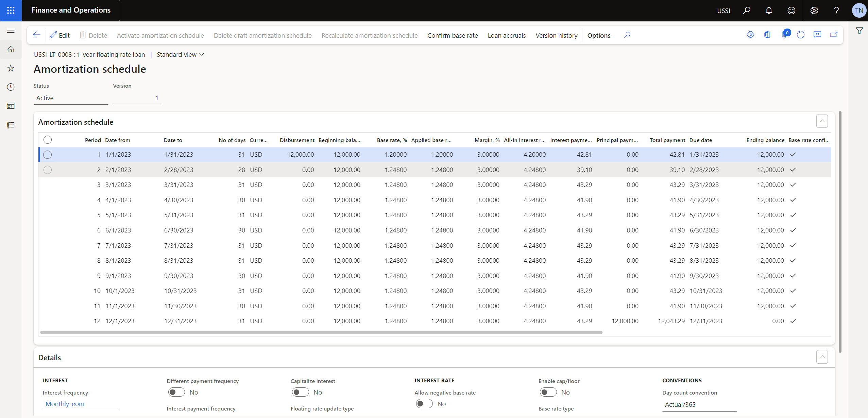Click the Confirm base rate button
The height and width of the screenshot is (418, 868).
452,35
